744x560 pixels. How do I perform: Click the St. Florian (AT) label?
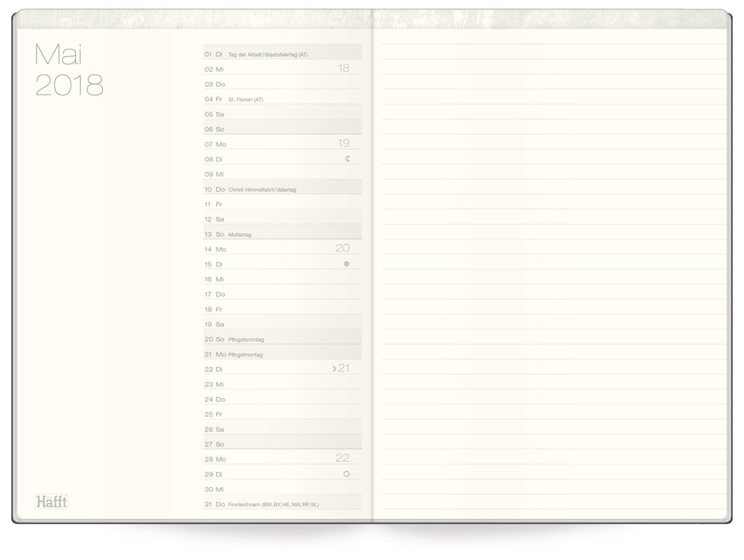(x=245, y=99)
